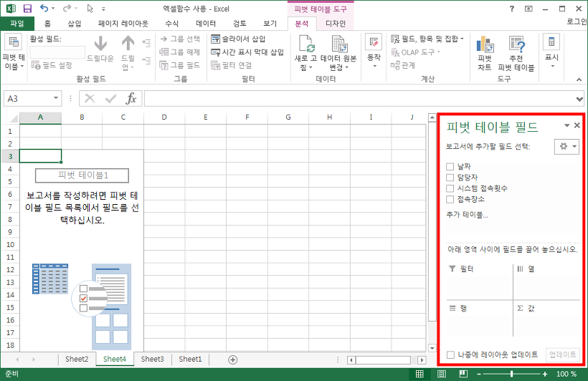Open the 파일 file tab
588x381 pixels.
17,24
